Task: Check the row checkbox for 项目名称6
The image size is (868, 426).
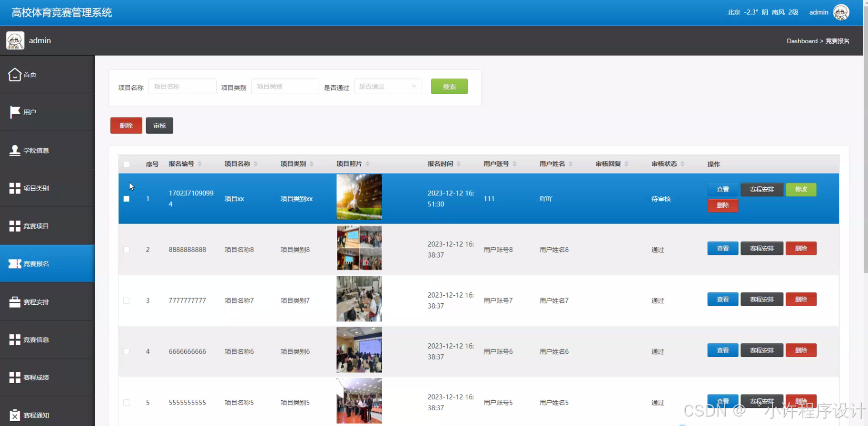Action: coord(126,351)
